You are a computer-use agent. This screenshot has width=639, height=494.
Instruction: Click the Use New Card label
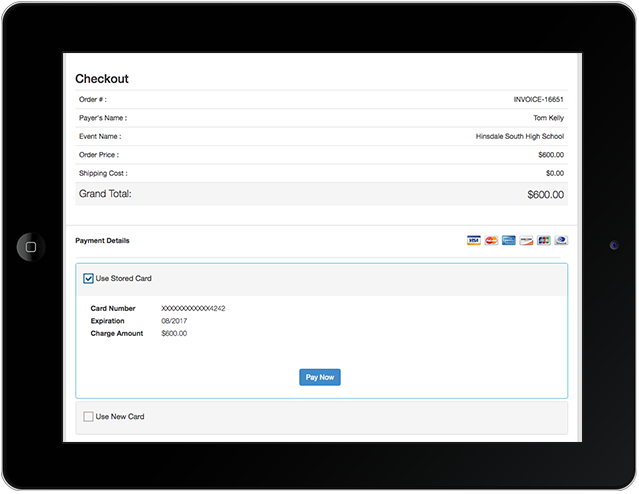click(120, 417)
